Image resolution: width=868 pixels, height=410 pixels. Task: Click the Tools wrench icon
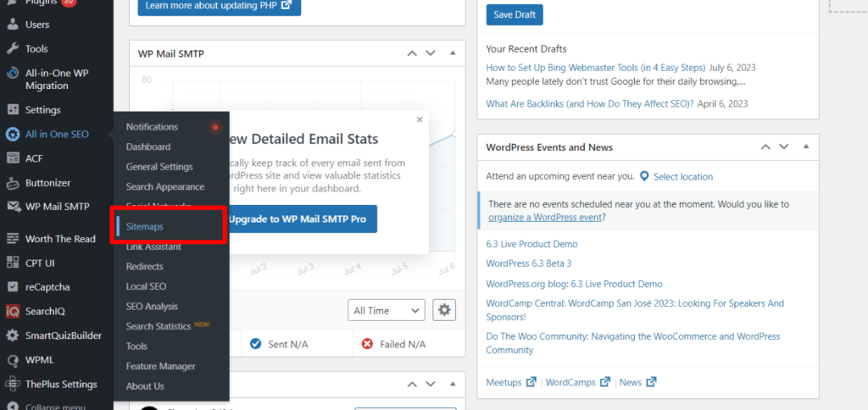click(13, 48)
